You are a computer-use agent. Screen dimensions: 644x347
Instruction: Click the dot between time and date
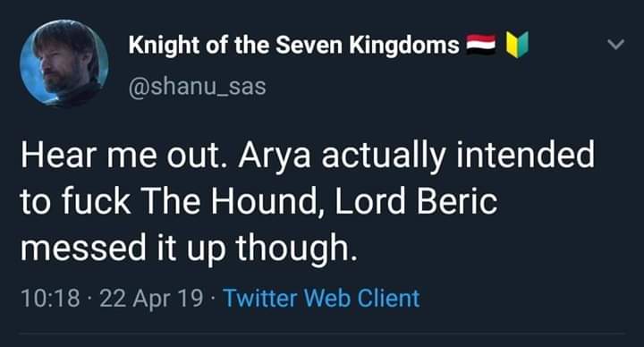point(89,298)
